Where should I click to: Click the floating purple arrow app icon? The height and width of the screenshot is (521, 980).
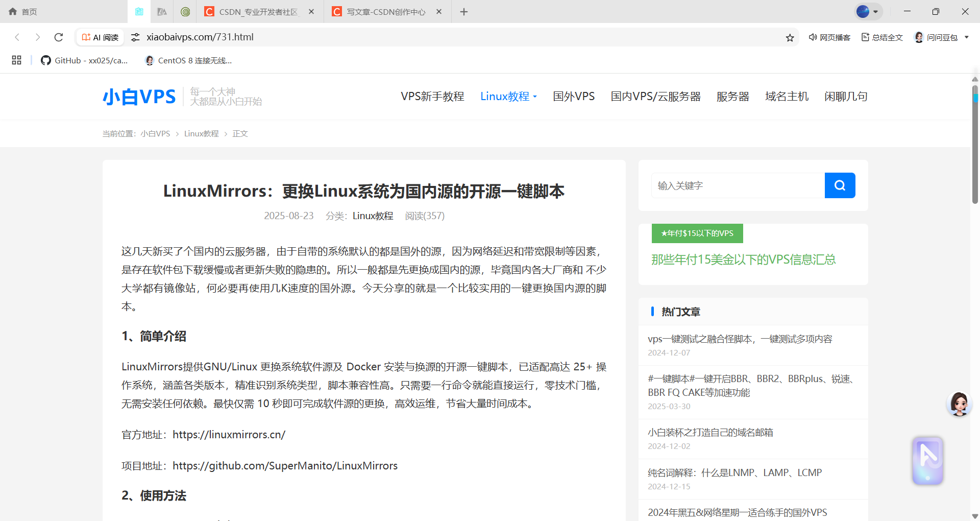pos(928,461)
